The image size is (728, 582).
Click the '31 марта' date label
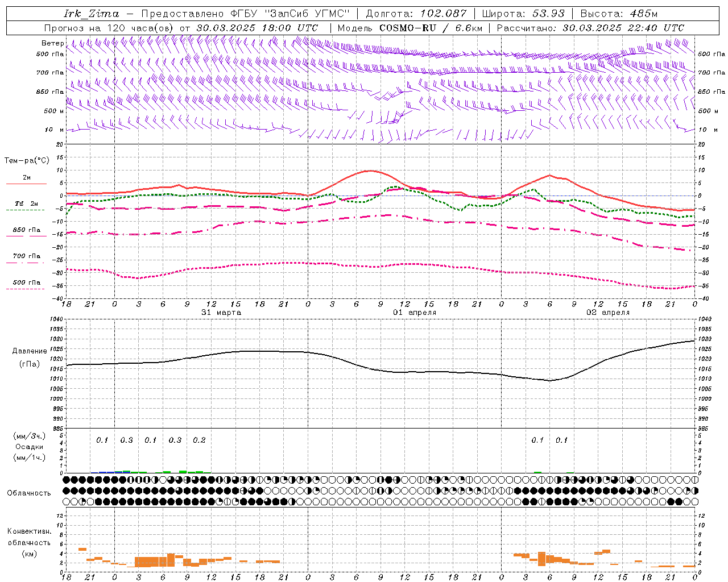[221, 313]
